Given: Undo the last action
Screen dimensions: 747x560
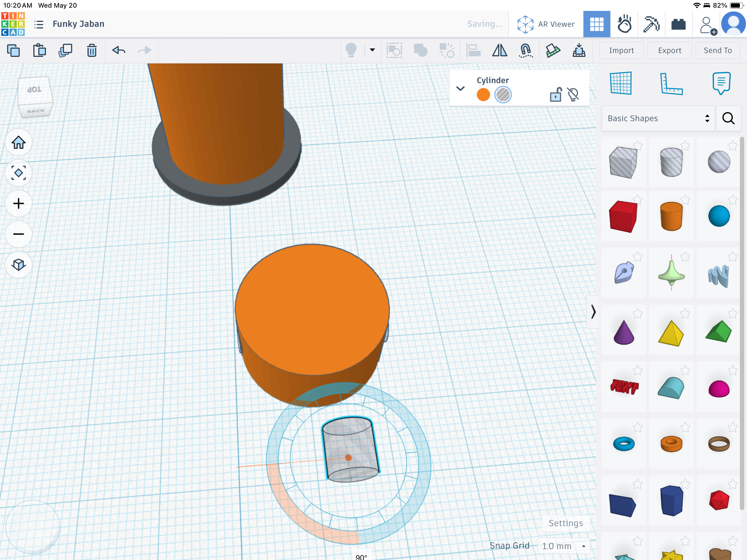Looking at the screenshot, I should [x=119, y=51].
